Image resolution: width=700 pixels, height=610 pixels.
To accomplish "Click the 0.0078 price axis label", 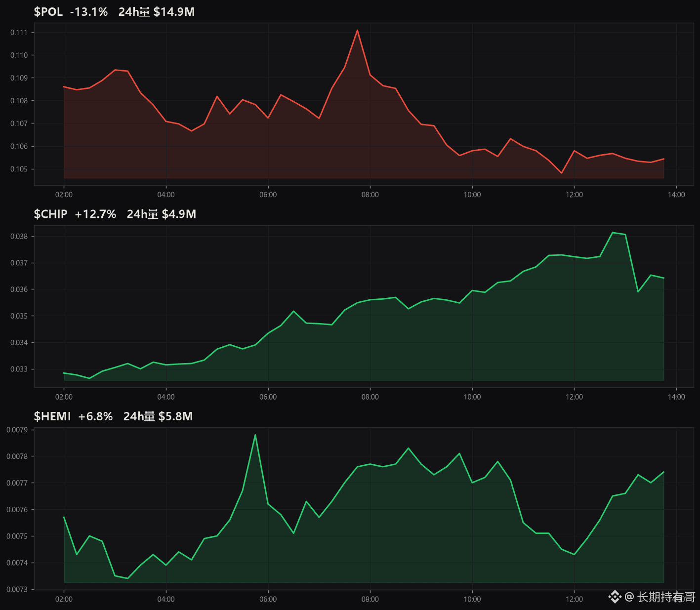I will (17, 456).
